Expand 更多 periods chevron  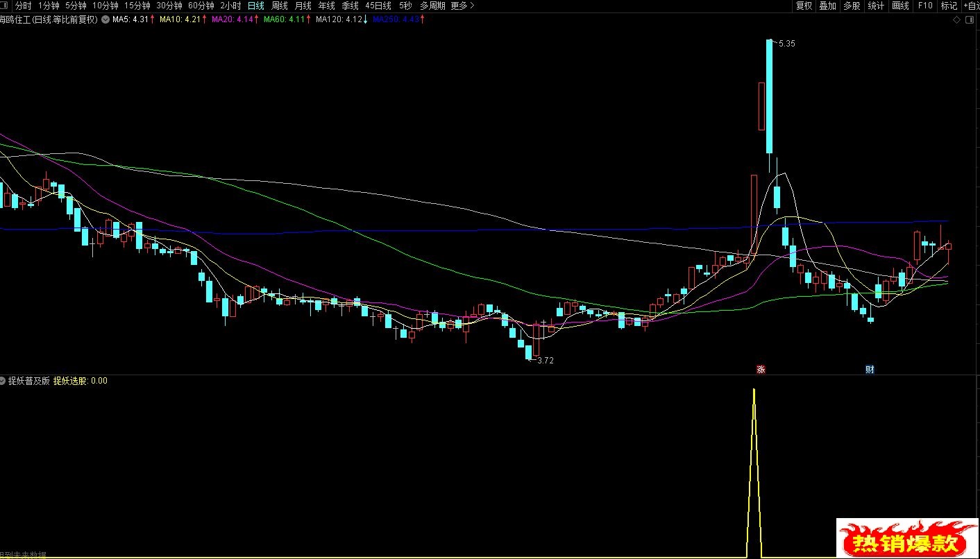click(463, 6)
